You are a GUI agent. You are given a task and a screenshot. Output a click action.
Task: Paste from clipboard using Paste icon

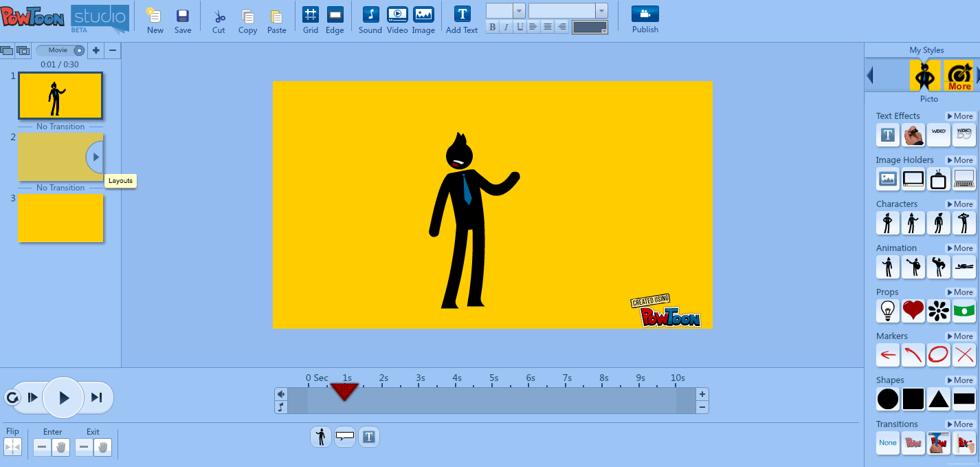pos(277,21)
